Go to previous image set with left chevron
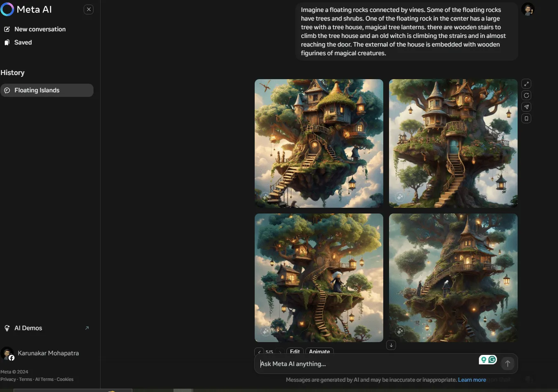 coord(259,352)
